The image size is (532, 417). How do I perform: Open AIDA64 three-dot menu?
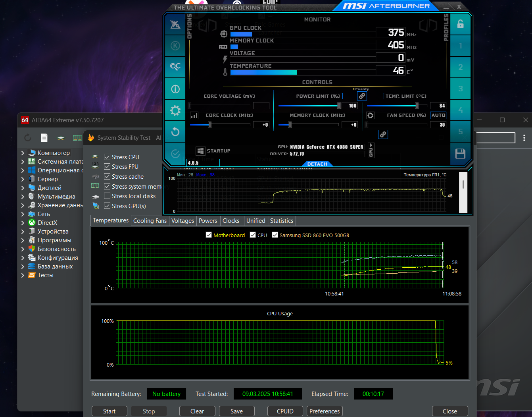click(x=524, y=138)
